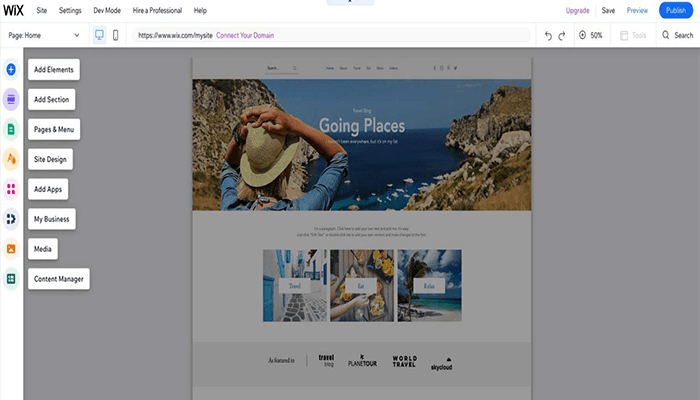This screenshot has height=400, width=700.
Task: Click the Upgrade link
Action: pyautogui.click(x=577, y=10)
